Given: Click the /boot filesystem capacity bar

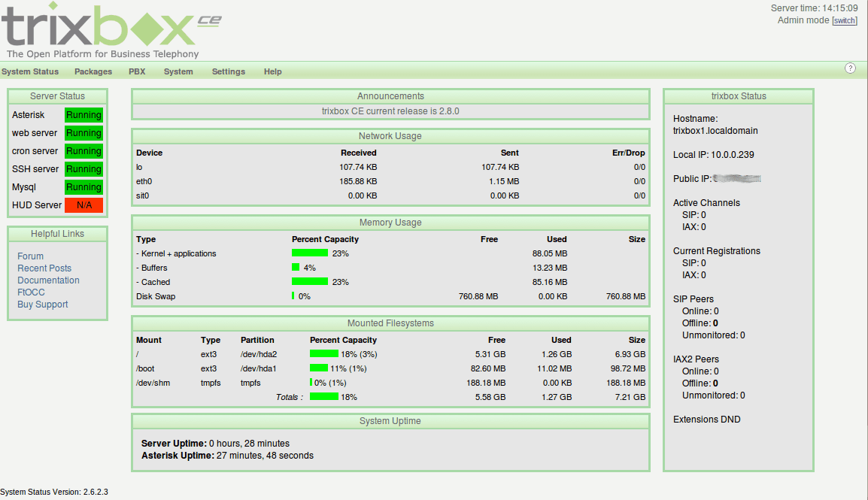Looking at the screenshot, I should pyautogui.click(x=319, y=368).
